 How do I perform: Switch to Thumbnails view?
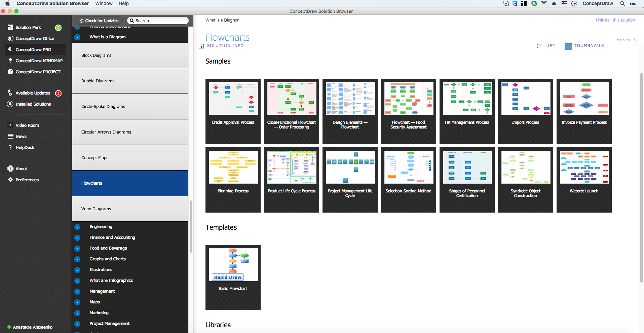point(584,46)
